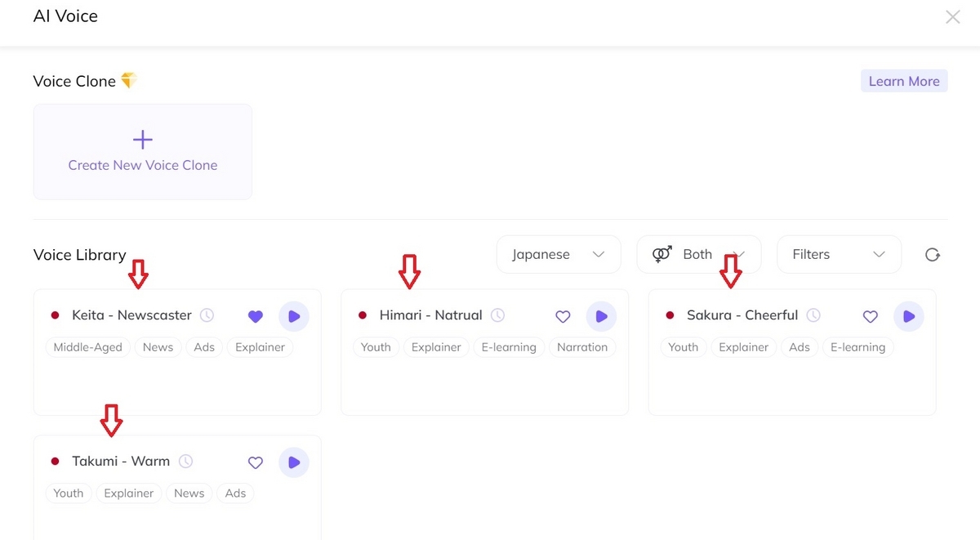Click Youth tag on Takumi card
The height and width of the screenshot is (540, 980).
click(x=69, y=493)
